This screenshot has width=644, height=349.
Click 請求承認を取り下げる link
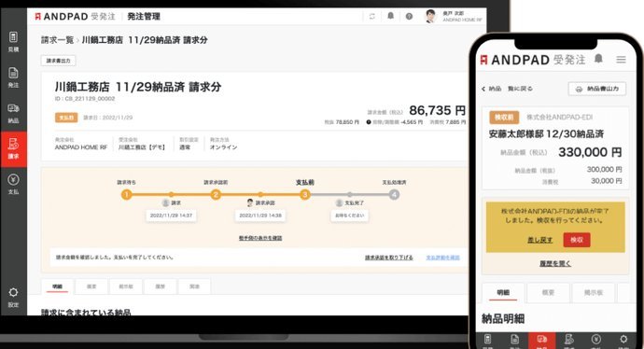coord(389,258)
